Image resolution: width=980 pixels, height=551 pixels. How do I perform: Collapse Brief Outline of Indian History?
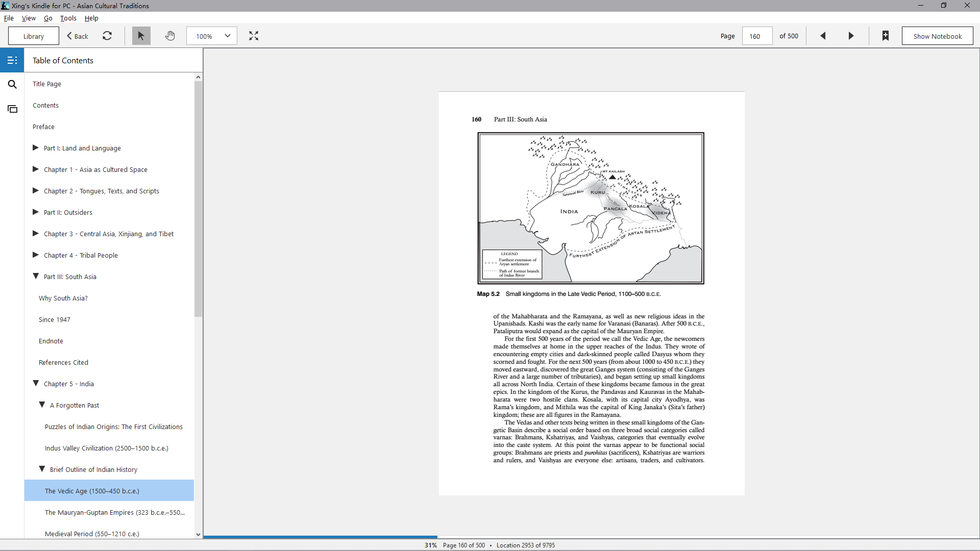(x=42, y=469)
